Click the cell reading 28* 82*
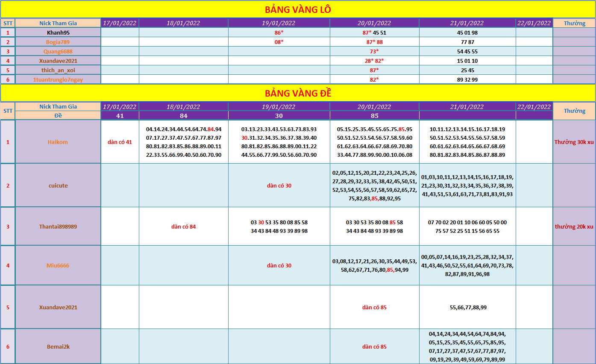Viewport: 596px width, 364px height. pyautogui.click(x=374, y=61)
